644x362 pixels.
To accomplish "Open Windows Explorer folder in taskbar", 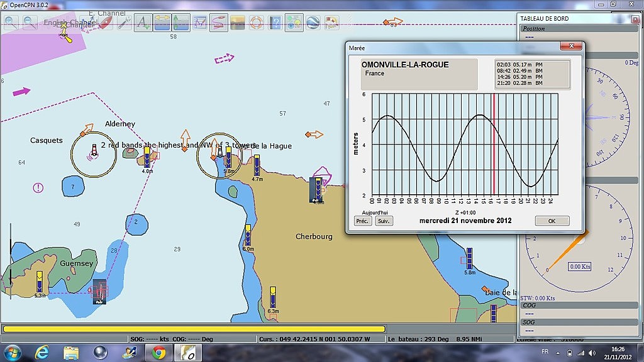I will coord(71,353).
